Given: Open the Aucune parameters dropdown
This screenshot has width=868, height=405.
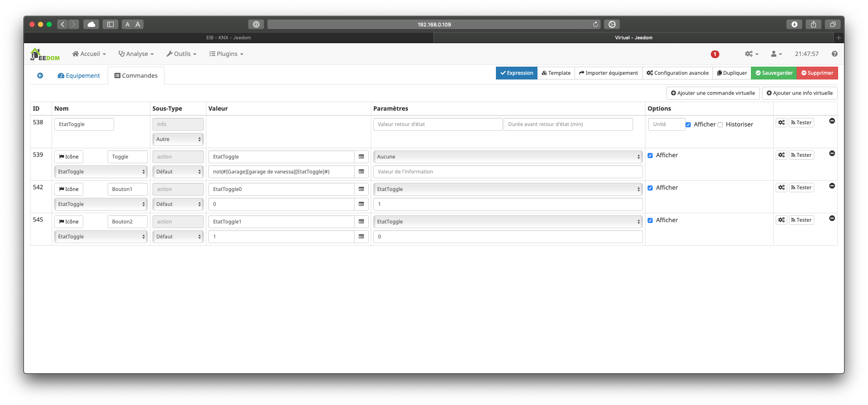Looking at the screenshot, I should (x=508, y=157).
